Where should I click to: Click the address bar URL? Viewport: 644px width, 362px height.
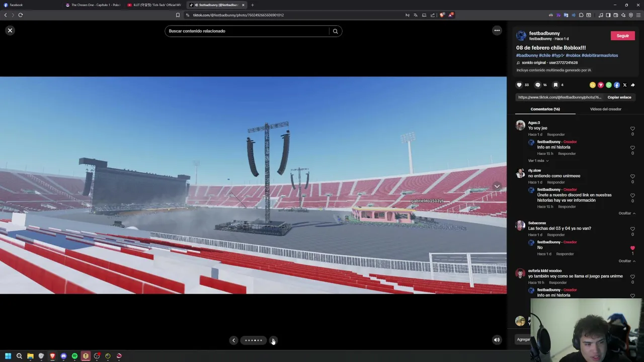238,15
